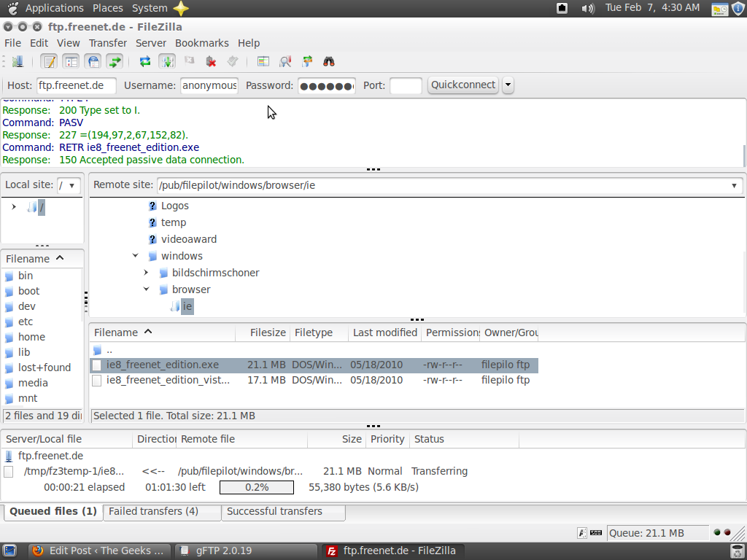
Task: Click the blue shield info icon in top panel
Action: click(738, 9)
